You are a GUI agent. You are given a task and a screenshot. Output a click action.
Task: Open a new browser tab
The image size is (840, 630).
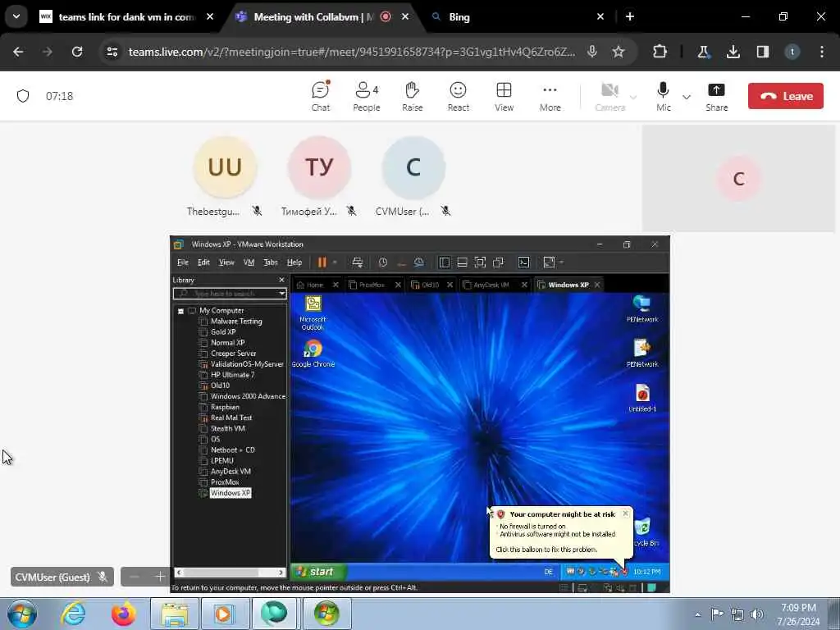(630, 16)
